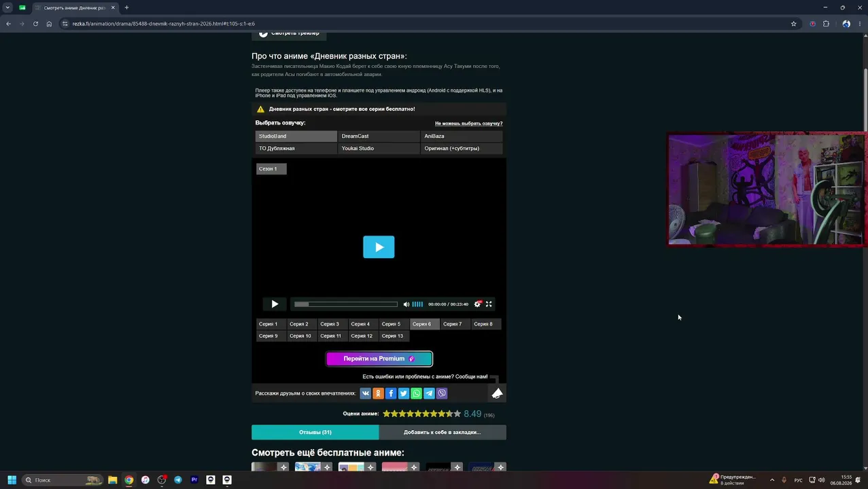Share via VK icon
Viewport: 868px width, 489px height.
(x=366, y=393)
